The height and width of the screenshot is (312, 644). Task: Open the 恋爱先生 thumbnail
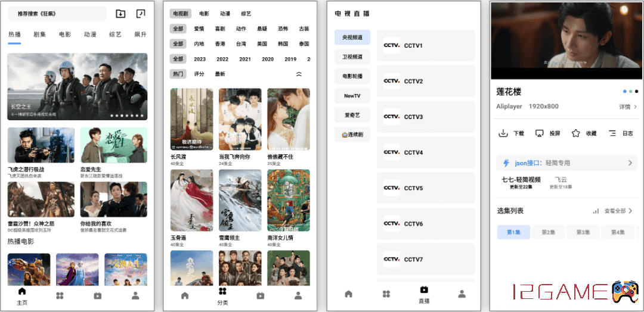coord(114,145)
